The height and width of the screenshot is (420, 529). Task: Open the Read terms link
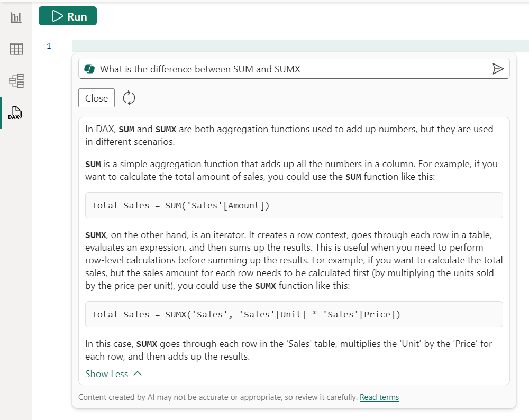(379, 397)
